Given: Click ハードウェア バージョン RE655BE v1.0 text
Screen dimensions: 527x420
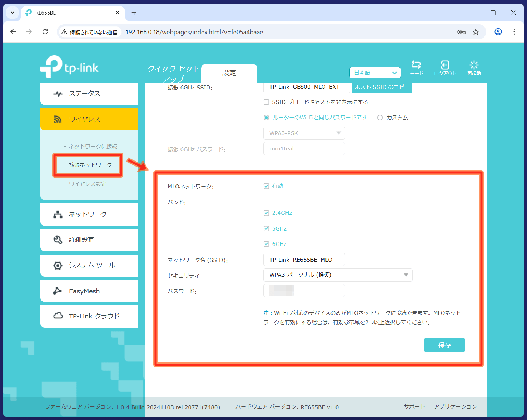Looking at the screenshot, I should 287,407.
